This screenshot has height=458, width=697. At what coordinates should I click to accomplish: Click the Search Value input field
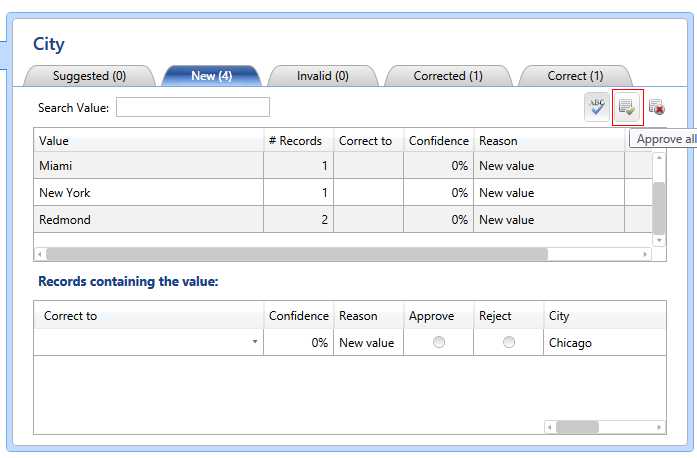[x=193, y=107]
